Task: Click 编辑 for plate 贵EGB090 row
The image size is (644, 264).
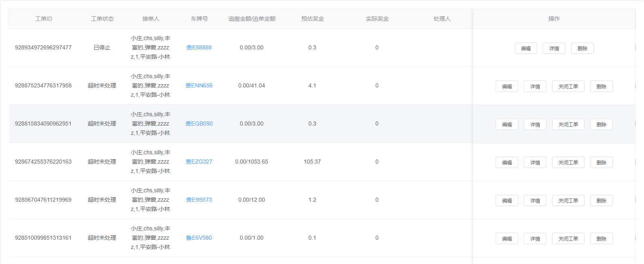Action: 506,124
